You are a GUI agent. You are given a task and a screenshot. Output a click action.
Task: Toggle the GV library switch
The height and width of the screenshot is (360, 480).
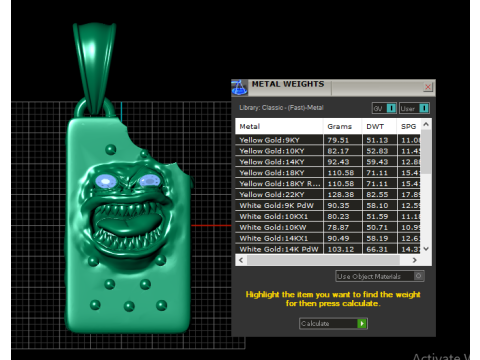(384, 108)
